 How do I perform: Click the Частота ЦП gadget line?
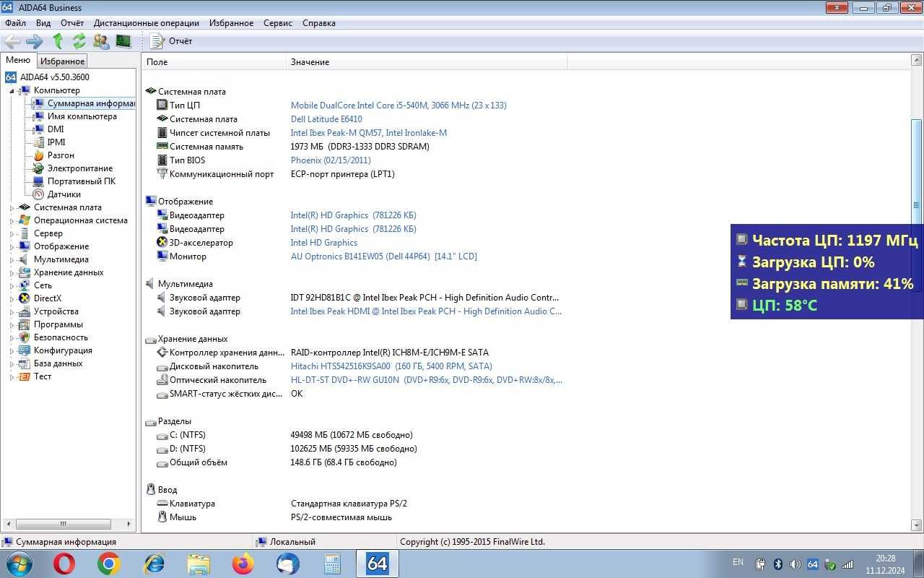point(827,241)
